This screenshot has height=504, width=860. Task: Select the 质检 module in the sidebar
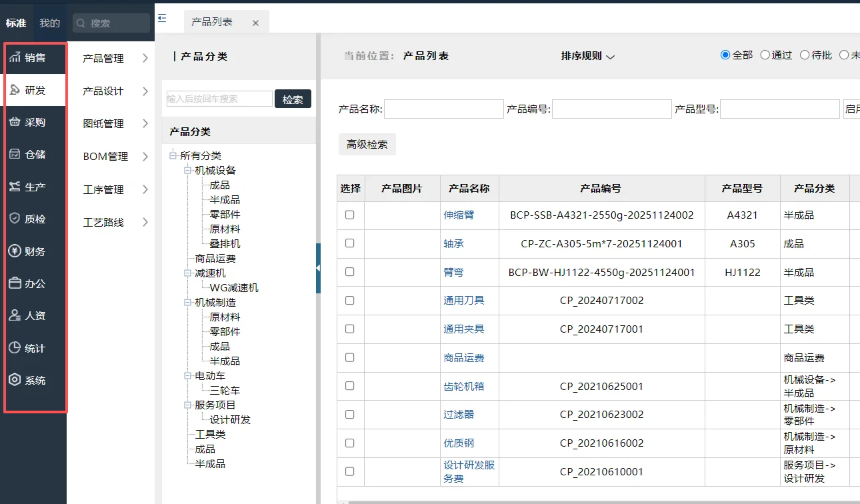[33, 219]
